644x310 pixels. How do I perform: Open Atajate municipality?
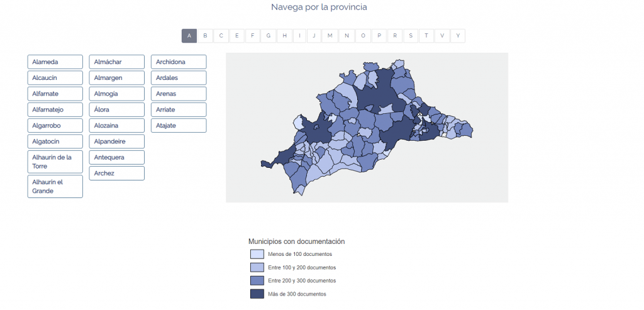click(179, 125)
